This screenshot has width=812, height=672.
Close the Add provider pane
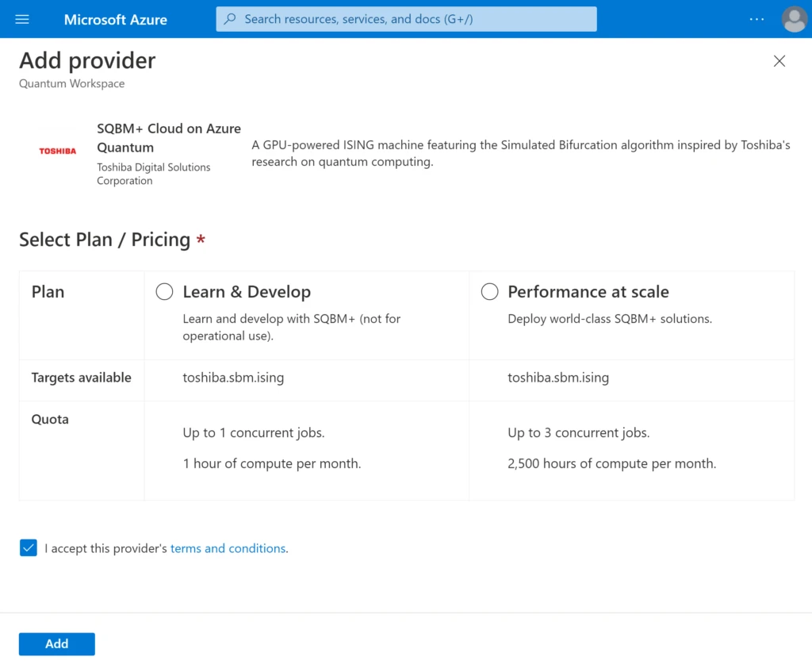[x=779, y=61]
